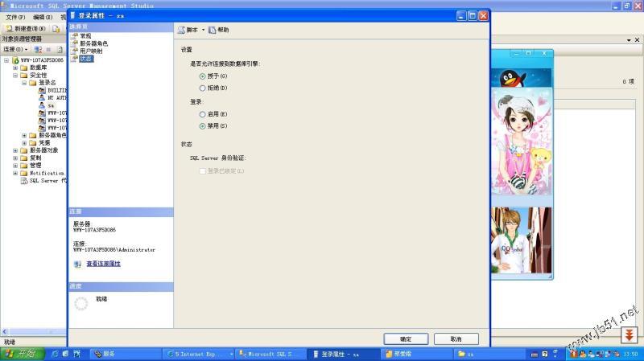The image size is (644, 361).
Task: Collapse the WWW-107A3F5D086 server node
Action: pos(6,60)
